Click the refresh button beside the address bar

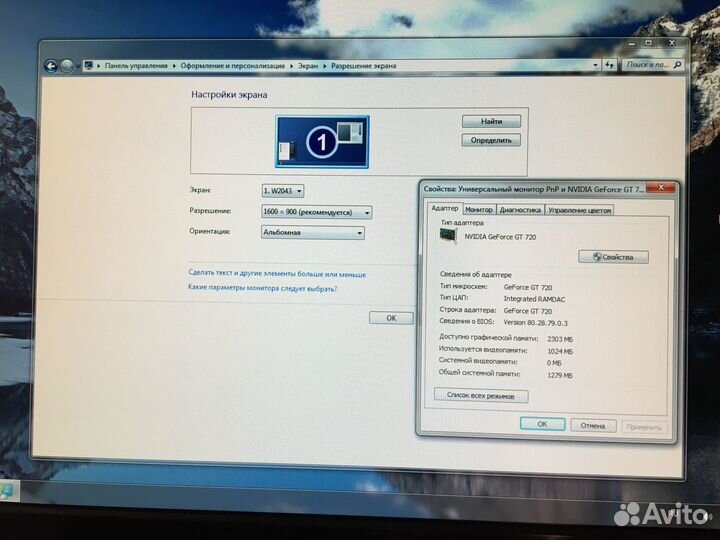point(608,66)
